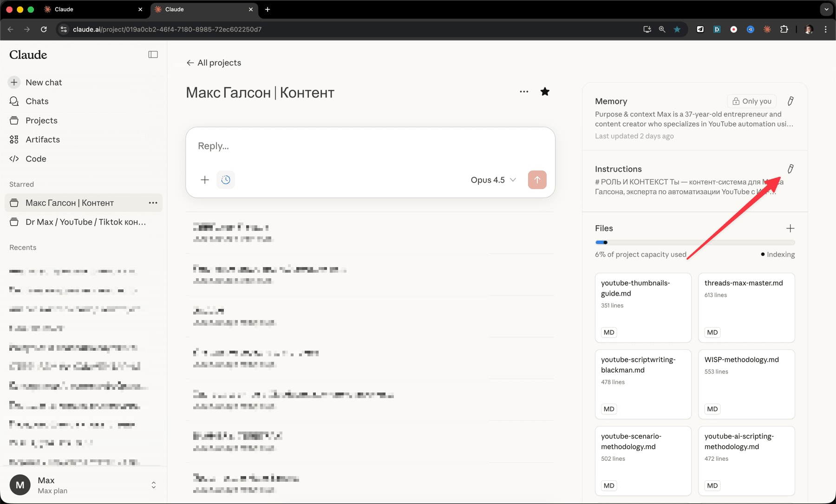Close the active Claude browser tab
Viewport: 836px width, 504px height.
tap(251, 9)
